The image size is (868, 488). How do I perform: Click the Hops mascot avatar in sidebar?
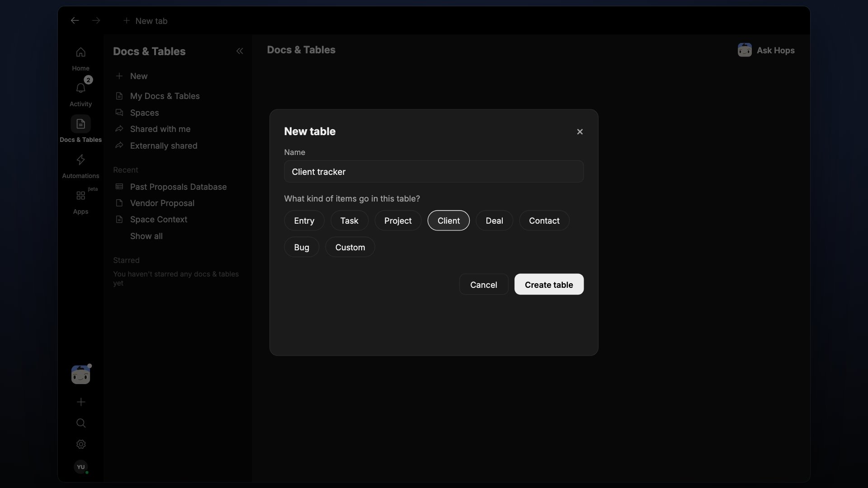80,375
